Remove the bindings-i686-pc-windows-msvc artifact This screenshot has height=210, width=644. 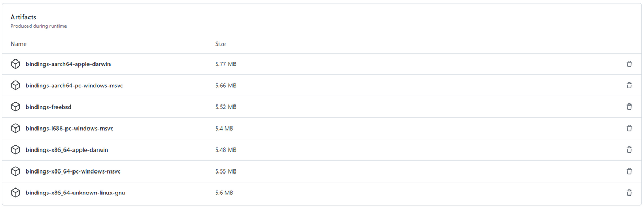[629, 129]
